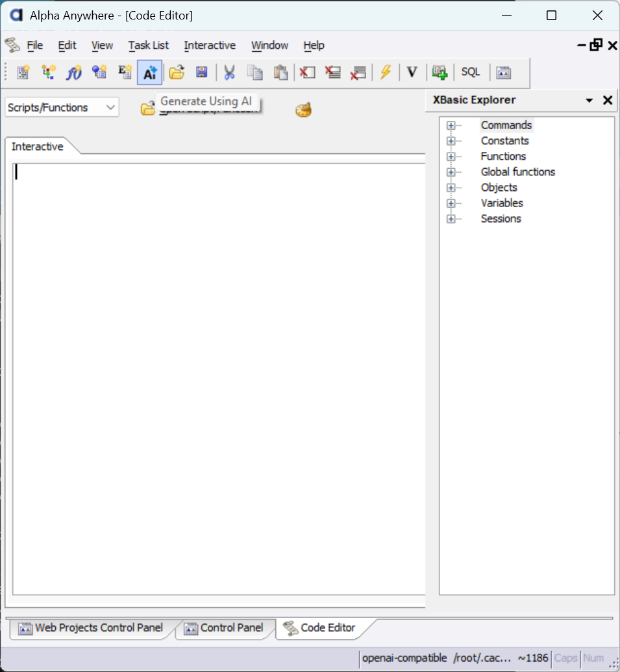Expand the Commands tree node

click(x=451, y=125)
